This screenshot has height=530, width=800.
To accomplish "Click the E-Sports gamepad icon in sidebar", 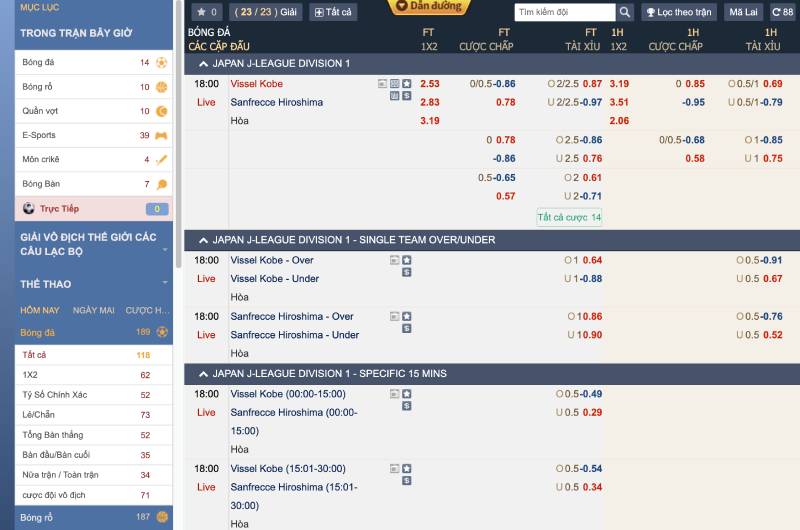I will (161, 135).
